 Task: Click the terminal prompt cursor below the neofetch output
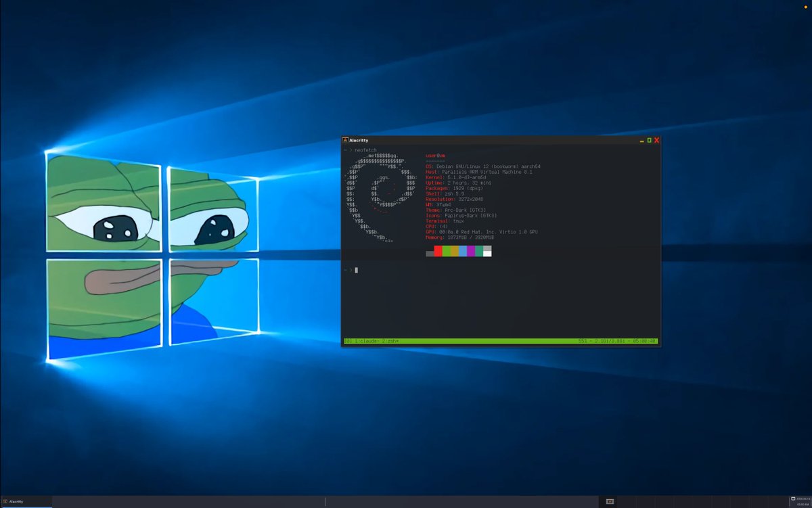[357, 270]
